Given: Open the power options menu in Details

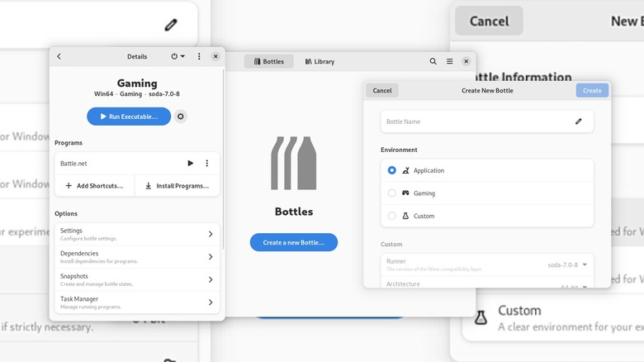Looking at the screenshot, I should [x=178, y=57].
